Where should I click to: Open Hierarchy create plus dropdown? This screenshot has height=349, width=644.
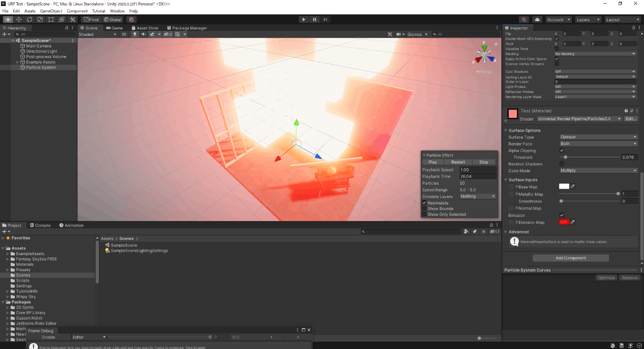(x=6, y=35)
